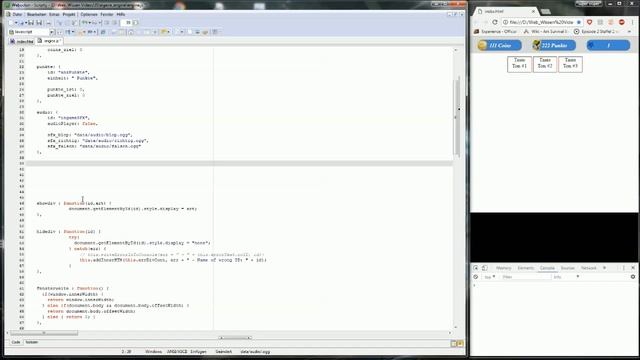
Task: Bookmark the page with the star icon
Action: (579, 22)
